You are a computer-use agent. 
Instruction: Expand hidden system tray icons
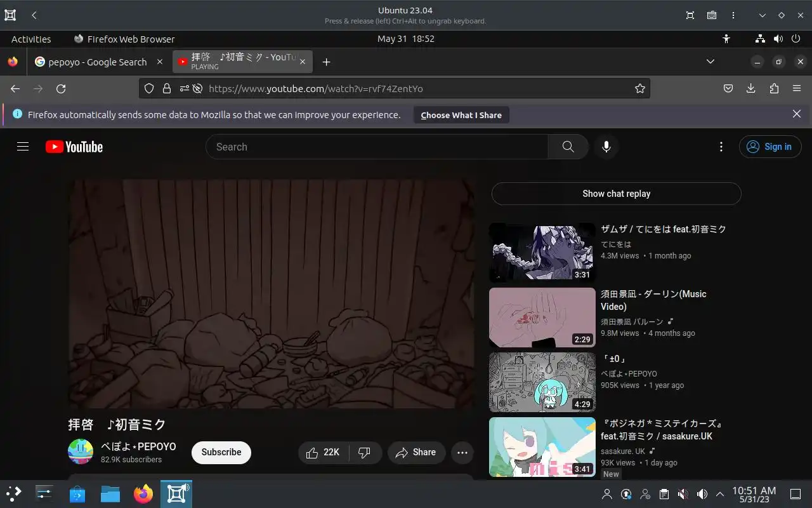tap(720, 494)
